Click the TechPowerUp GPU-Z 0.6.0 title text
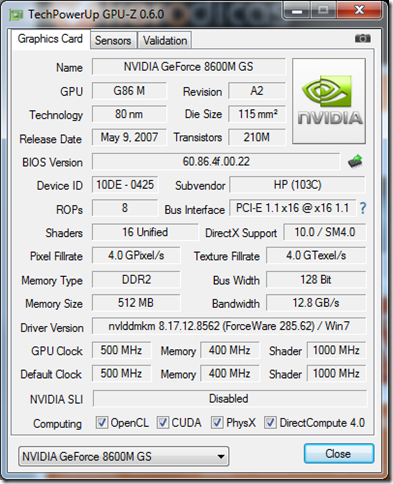This screenshot has width=393, height=484. click(x=96, y=15)
